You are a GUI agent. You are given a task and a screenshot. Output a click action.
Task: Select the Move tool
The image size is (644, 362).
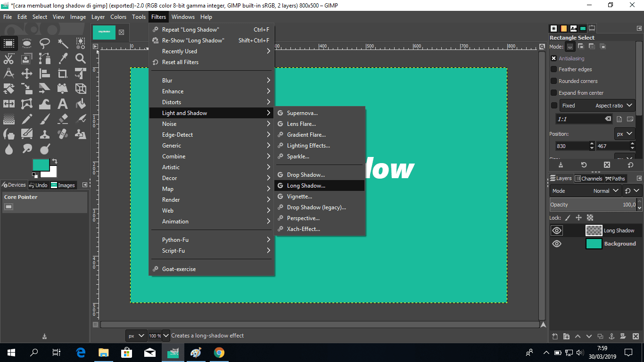[27, 74]
